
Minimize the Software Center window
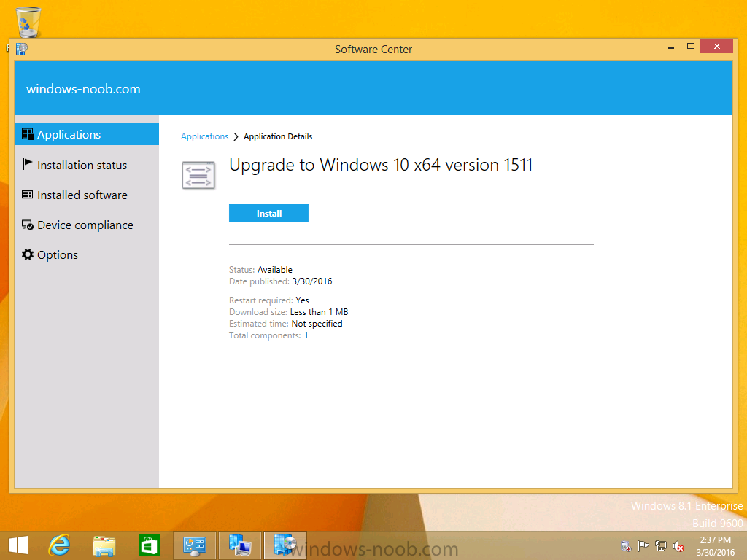click(x=671, y=47)
